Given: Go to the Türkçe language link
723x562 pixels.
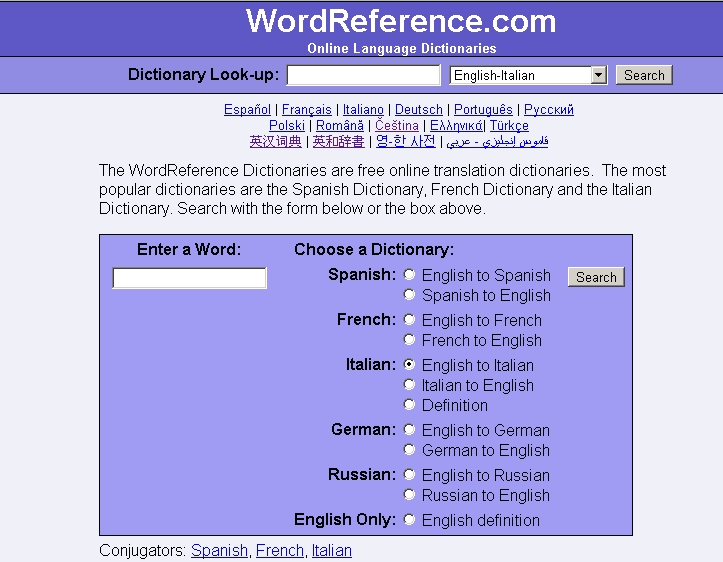Looking at the screenshot, I should (x=509, y=125).
